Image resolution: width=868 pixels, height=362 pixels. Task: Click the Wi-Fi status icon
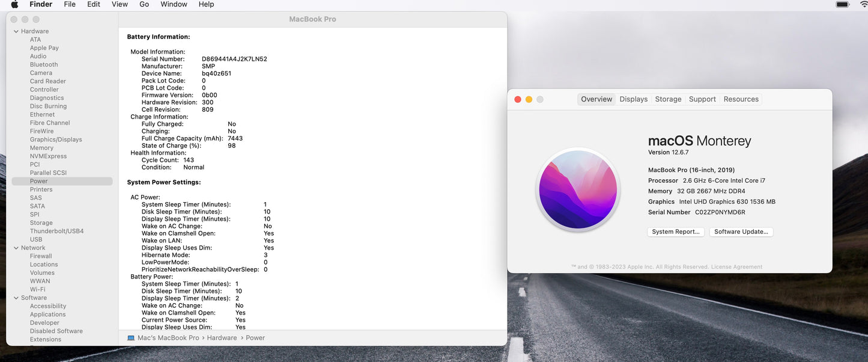point(863,4)
